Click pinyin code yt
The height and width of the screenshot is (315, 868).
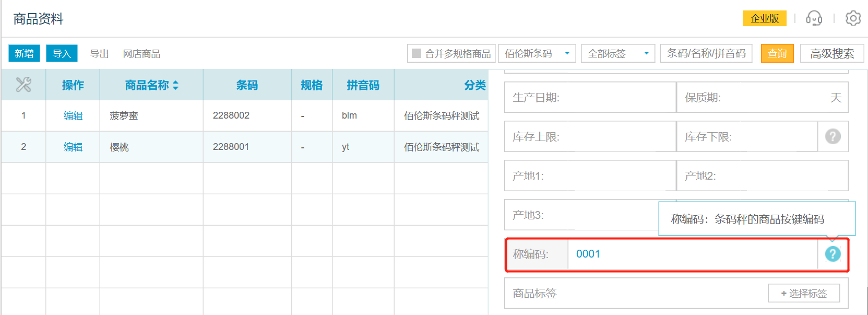pos(346,147)
